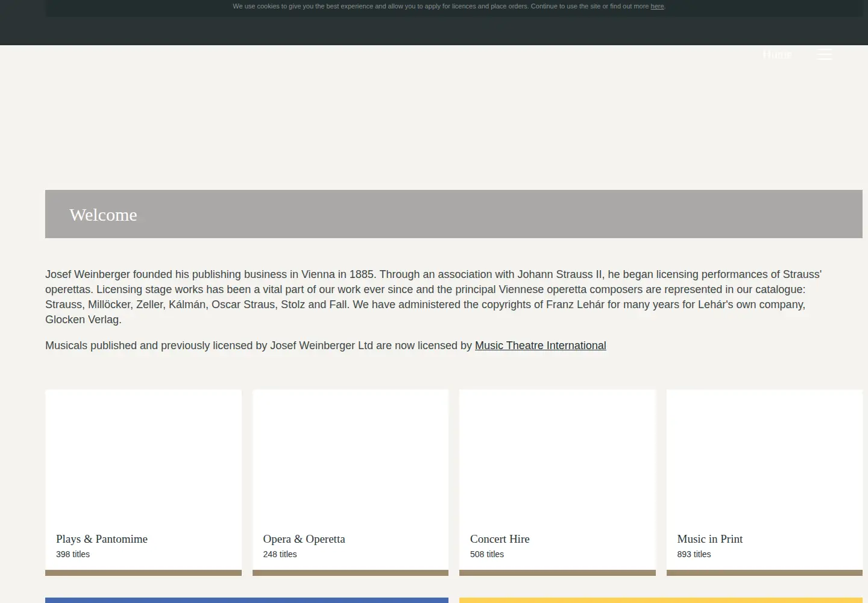
Task: Select the Concert Hire title
Action: pos(500,539)
